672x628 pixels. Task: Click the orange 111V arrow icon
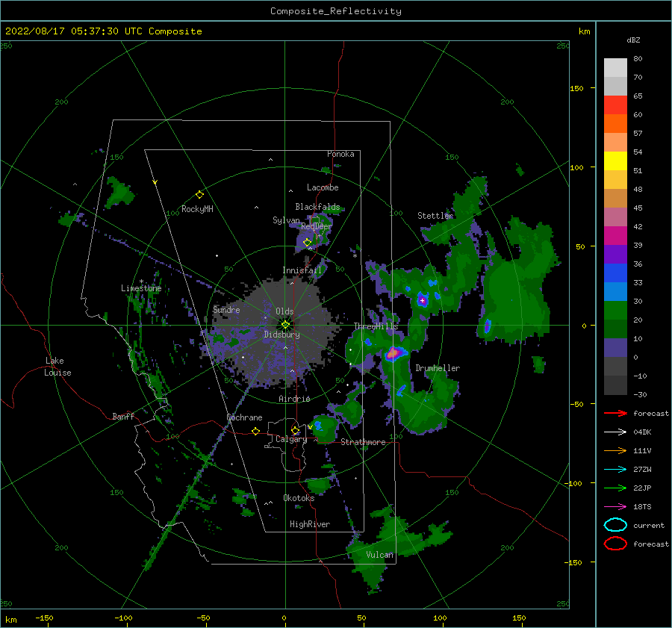(615, 450)
